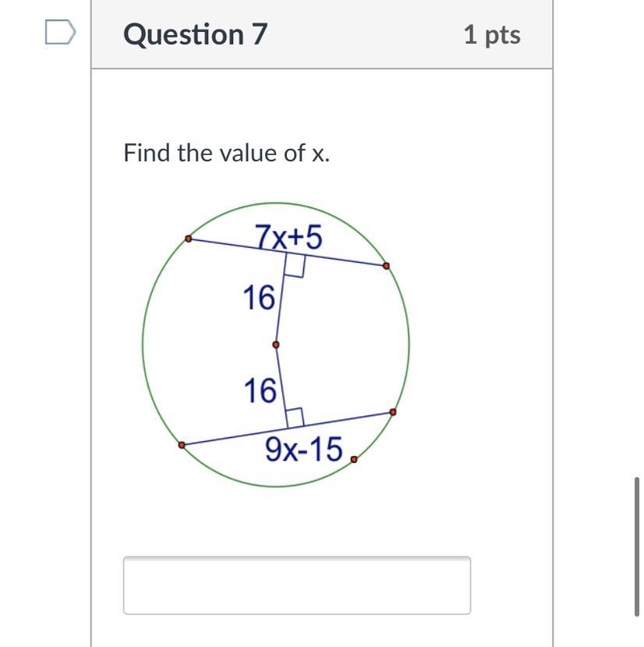Select the left endpoint of the 7x+5 chord

tap(188, 239)
